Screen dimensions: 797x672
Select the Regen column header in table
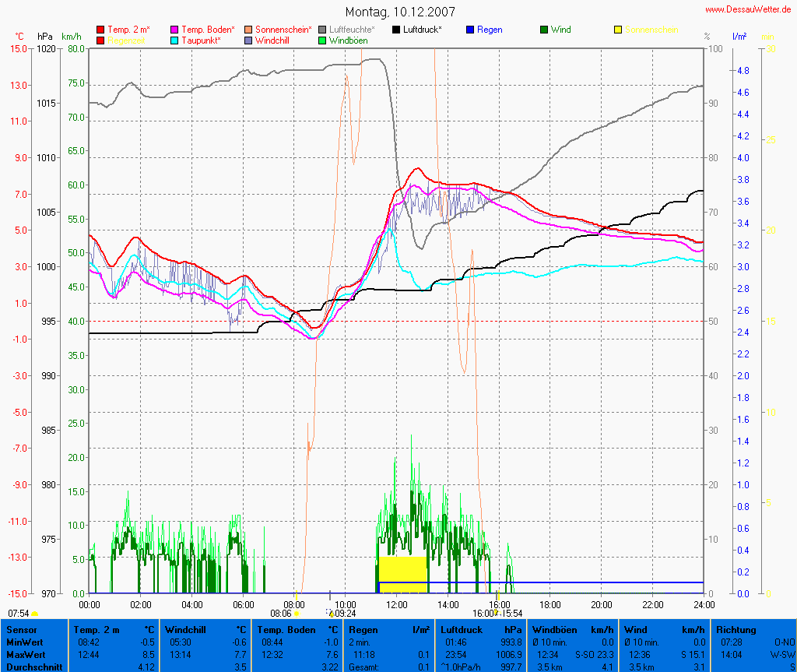363,629
